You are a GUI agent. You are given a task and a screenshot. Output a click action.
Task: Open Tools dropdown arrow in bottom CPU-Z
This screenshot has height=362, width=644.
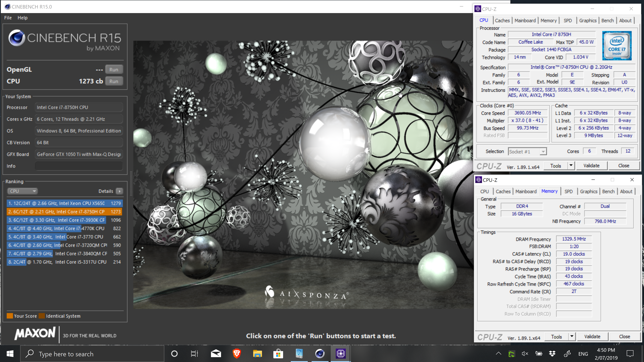point(572,337)
